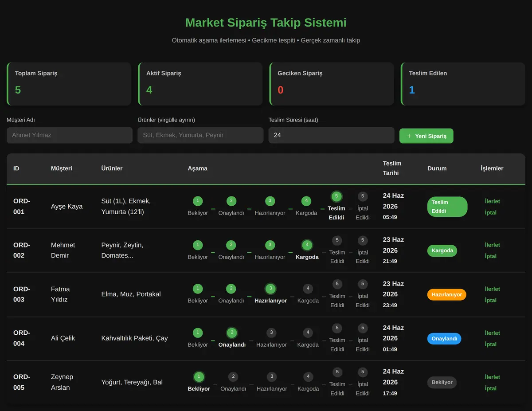Click the step 3 Hazırlanıyor circle in ORD-005

272,377
